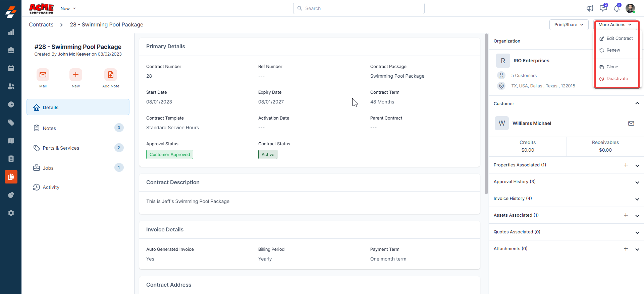This screenshot has height=294, width=644.
Task: Switch to the Parts & Services tab
Action: pos(61,148)
